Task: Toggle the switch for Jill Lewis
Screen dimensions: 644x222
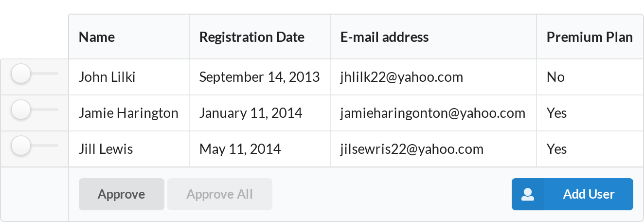Action: 34,146
